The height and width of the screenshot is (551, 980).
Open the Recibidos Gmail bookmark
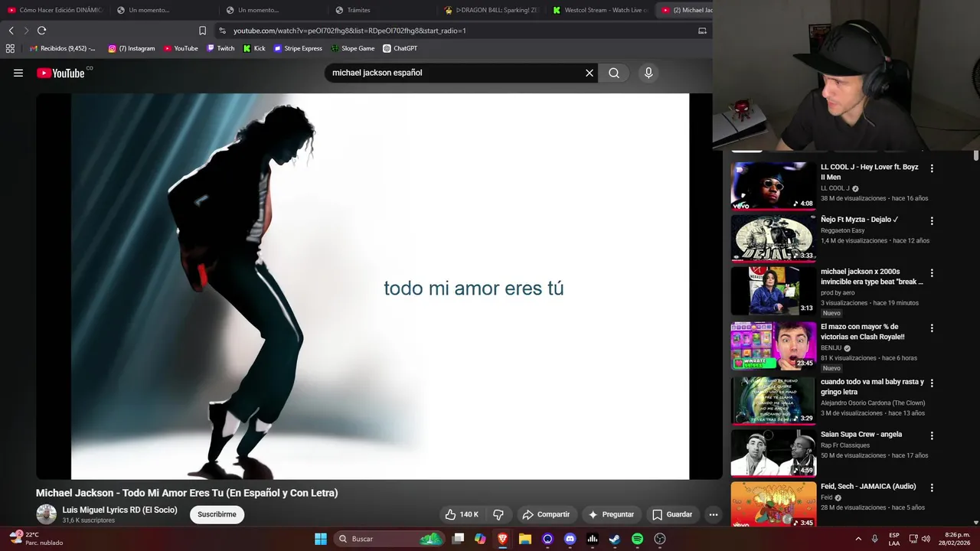click(x=63, y=48)
